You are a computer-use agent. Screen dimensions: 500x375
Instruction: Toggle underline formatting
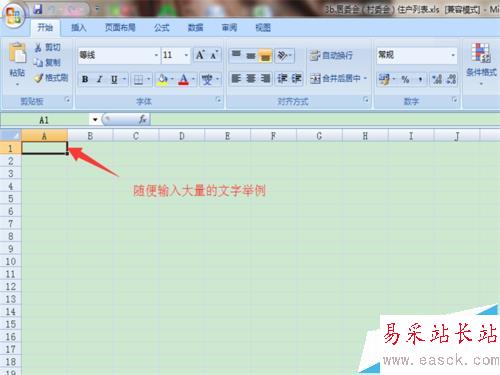pyautogui.click(x=114, y=79)
